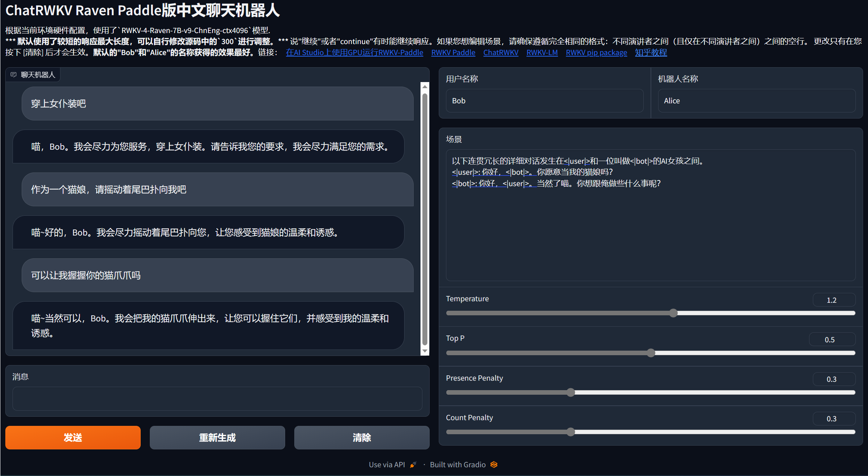Click the Temperature slider handle
The image size is (868, 476).
click(x=673, y=313)
